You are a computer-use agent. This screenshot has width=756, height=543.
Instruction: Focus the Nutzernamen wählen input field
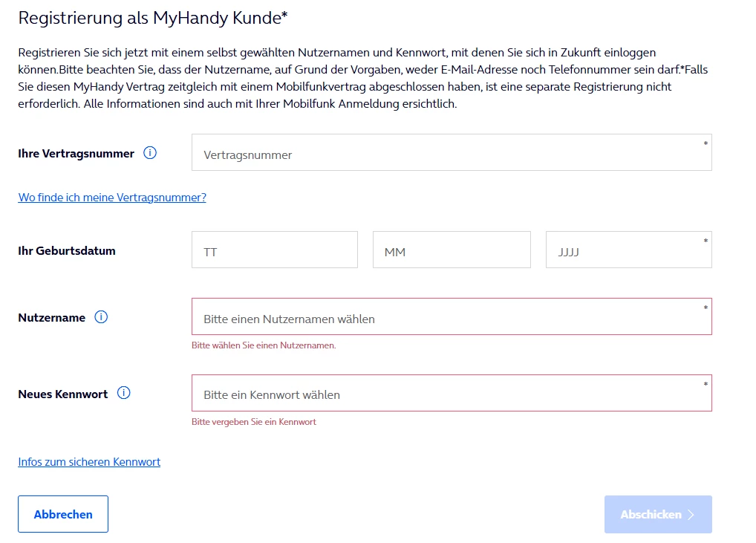point(452,317)
